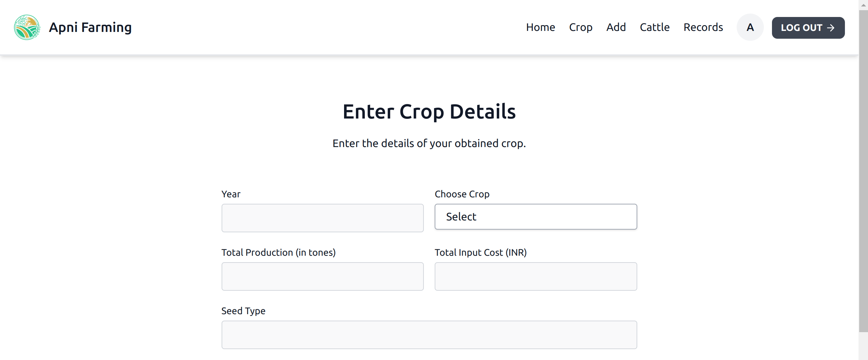The image size is (868, 360).
Task: Select the Total Input Cost (INR) field
Action: point(535,276)
